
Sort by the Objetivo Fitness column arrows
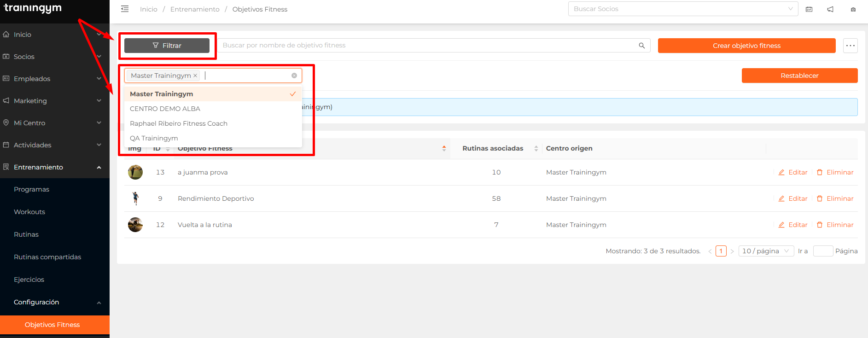[x=444, y=148]
